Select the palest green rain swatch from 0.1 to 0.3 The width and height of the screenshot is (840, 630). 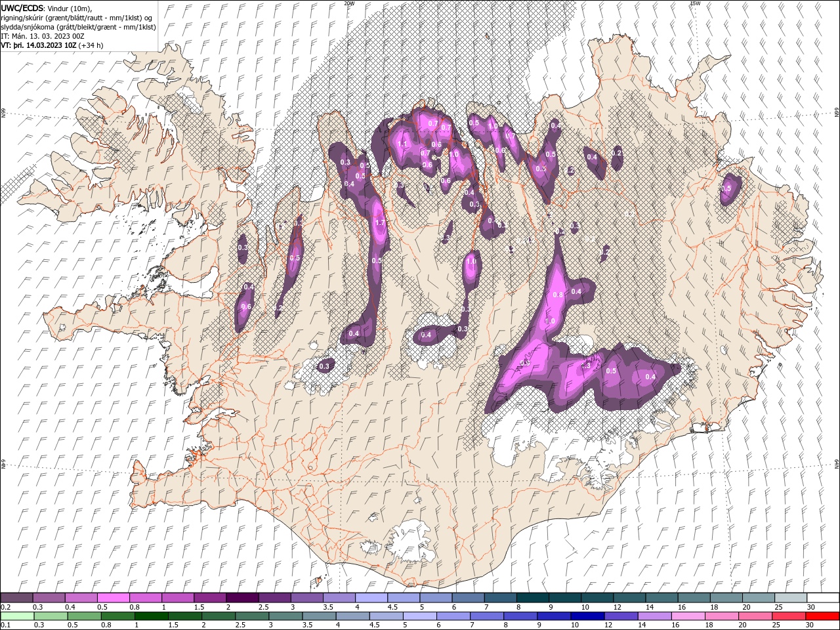pos(17,616)
